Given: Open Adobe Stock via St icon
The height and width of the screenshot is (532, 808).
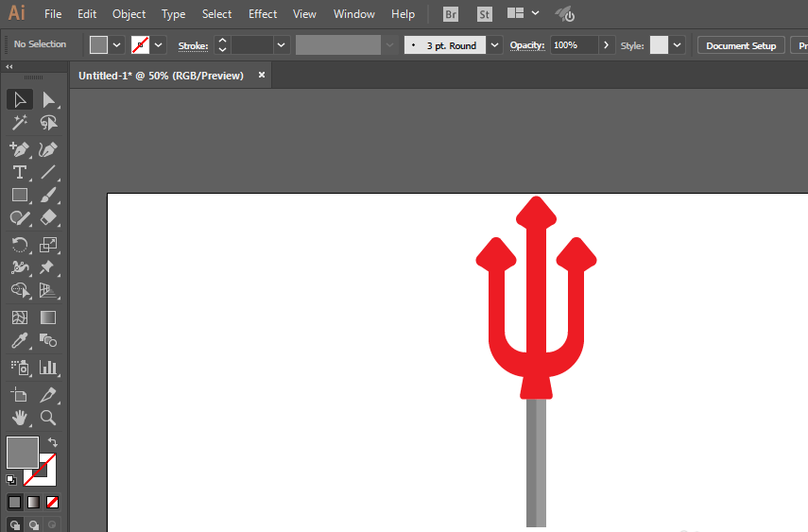Looking at the screenshot, I should pyautogui.click(x=485, y=14).
